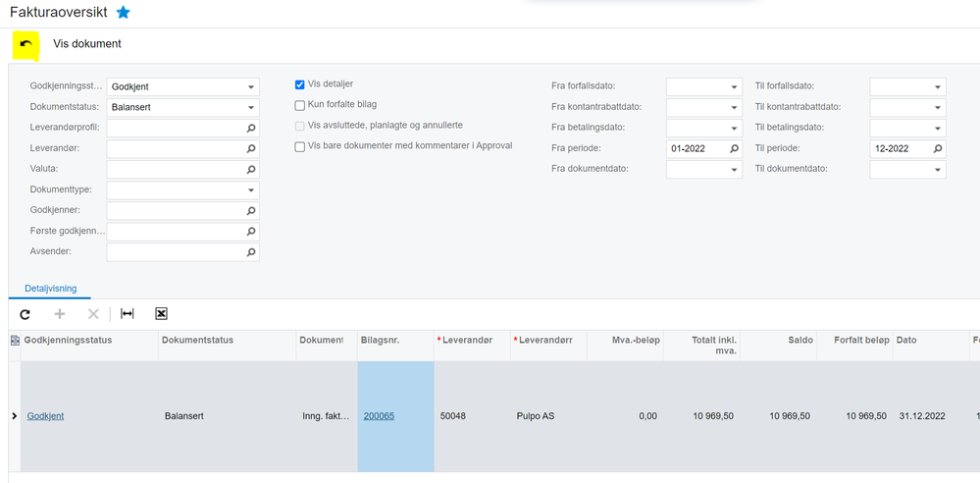Uncheck Vis detaljer checkbox
This screenshot has height=483, width=980.
(300, 84)
